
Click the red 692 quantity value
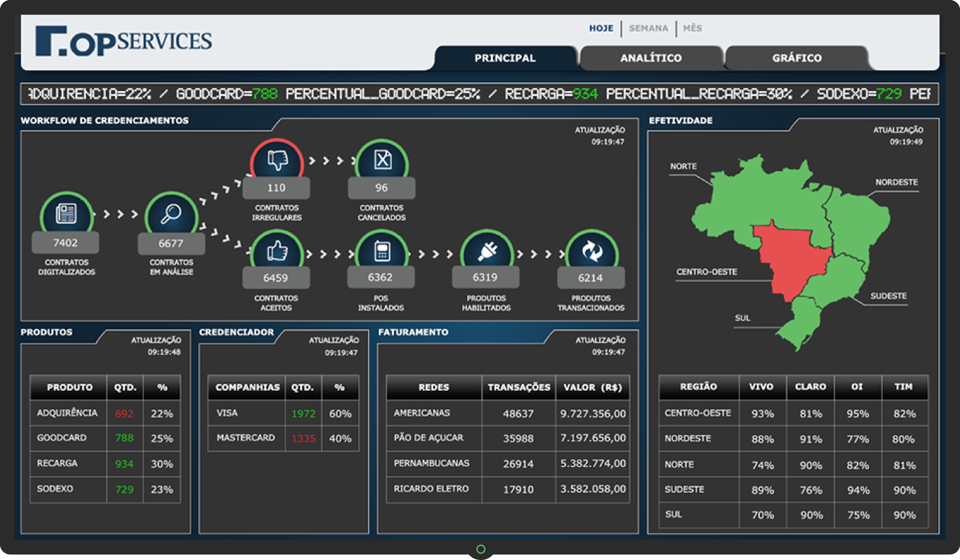coord(124,414)
